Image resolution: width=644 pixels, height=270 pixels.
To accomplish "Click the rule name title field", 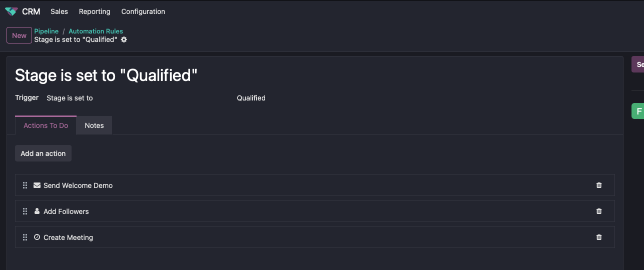I will click(106, 75).
